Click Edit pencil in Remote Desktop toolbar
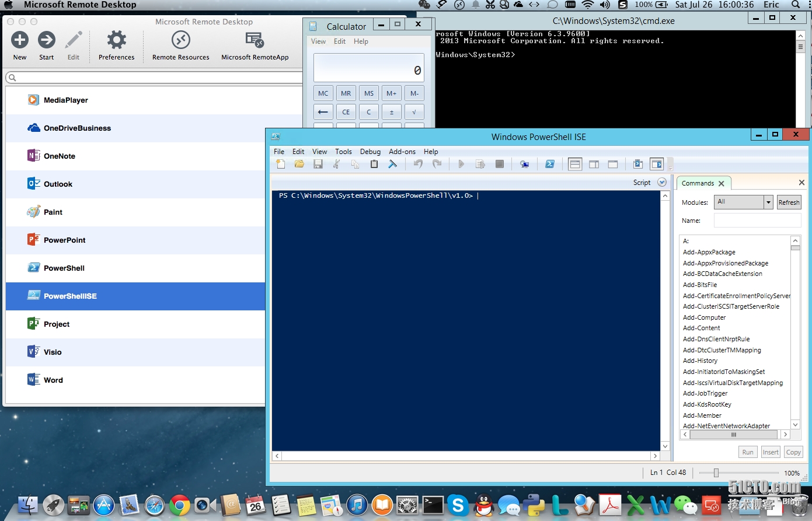Image resolution: width=812 pixels, height=521 pixels. (x=74, y=46)
